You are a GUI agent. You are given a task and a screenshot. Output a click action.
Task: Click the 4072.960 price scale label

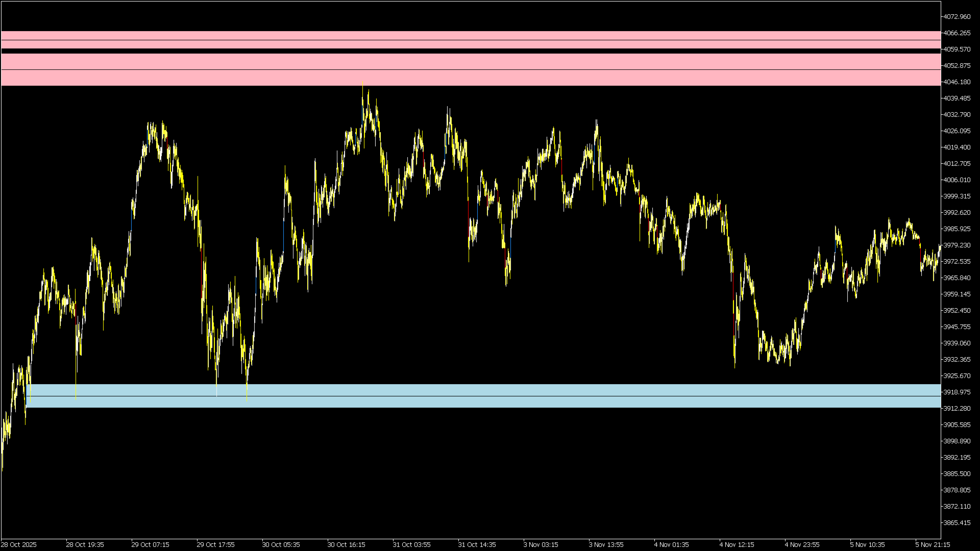point(957,17)
